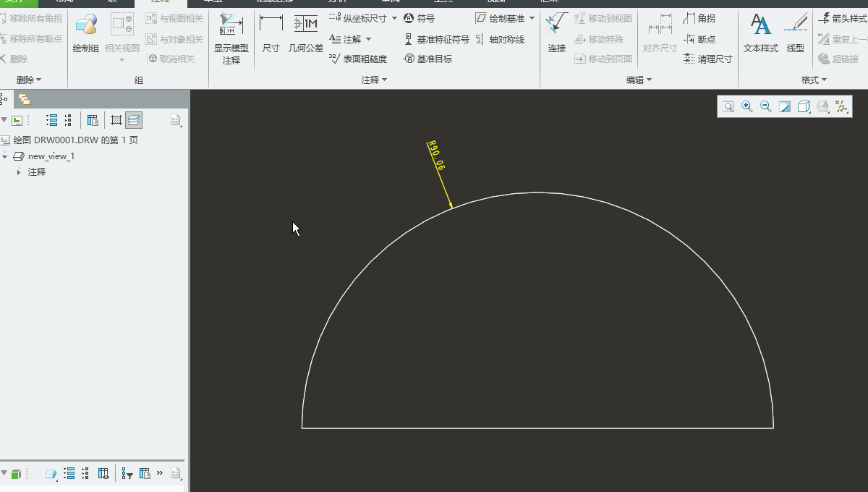Click the R90.06 radius dimension text
The width and height of the screenshot is (868, 492).
[435, 156]
